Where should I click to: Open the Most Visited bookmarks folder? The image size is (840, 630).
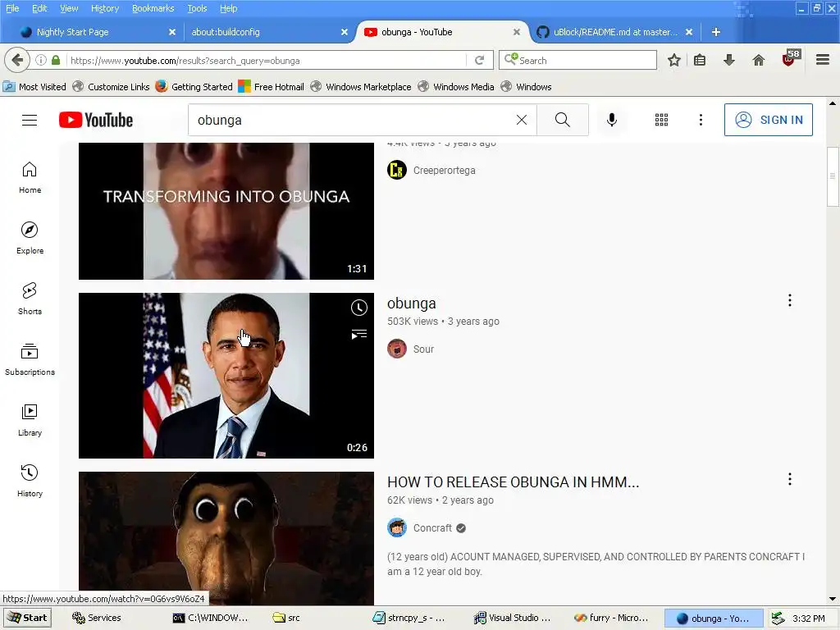click(x=34, y=87)
